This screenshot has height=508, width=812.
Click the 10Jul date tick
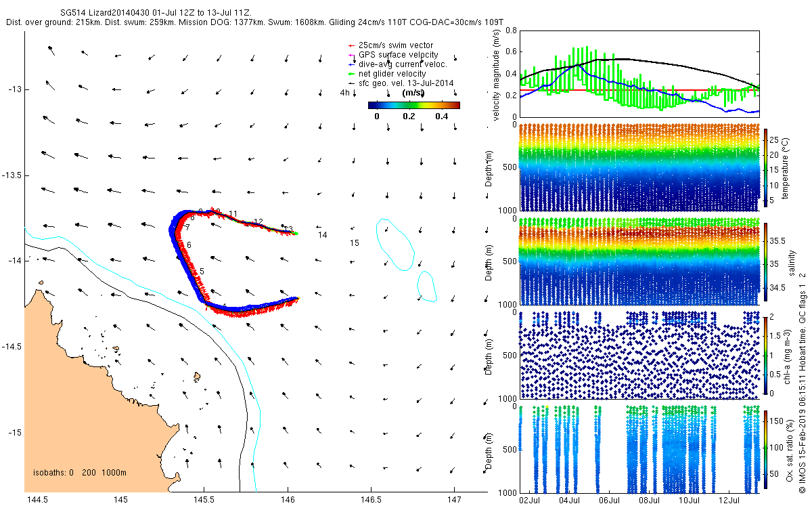click(x=689, y=500)
